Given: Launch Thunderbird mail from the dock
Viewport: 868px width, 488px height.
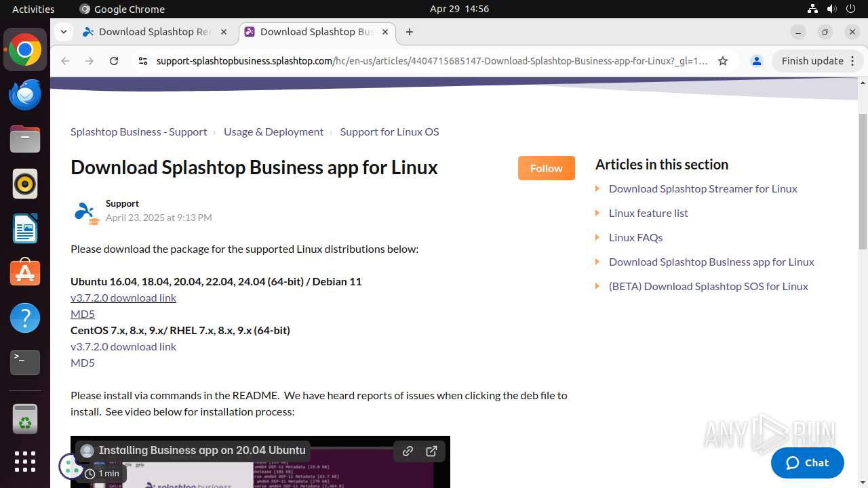Looking at the screenshot, I should 25,95.
